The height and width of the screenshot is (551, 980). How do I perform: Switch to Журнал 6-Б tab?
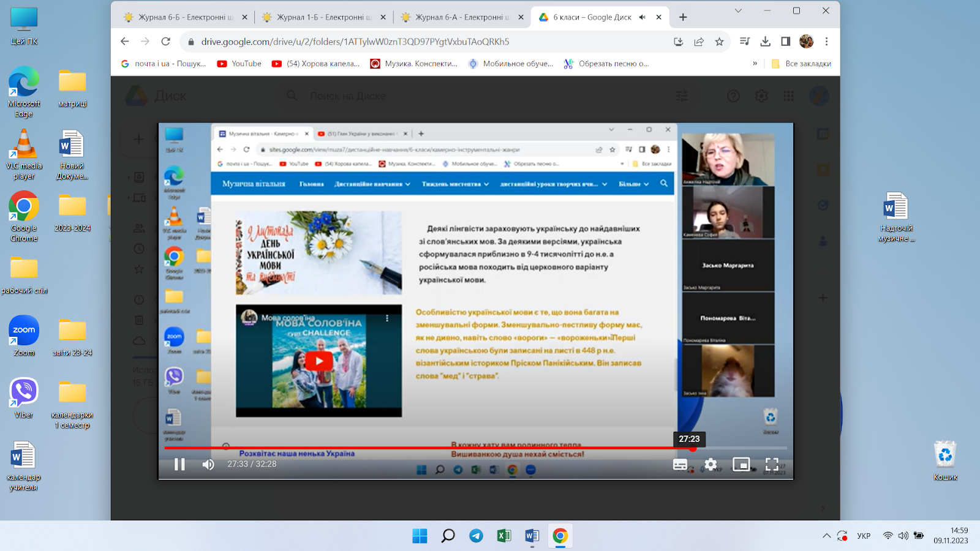(x=186, y=17)
